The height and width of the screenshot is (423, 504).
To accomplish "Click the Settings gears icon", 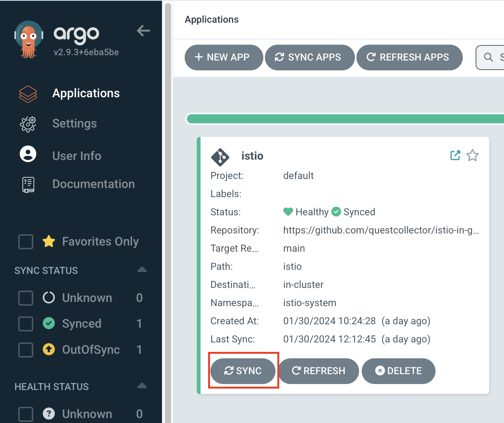I will click(x=28, y=124).
